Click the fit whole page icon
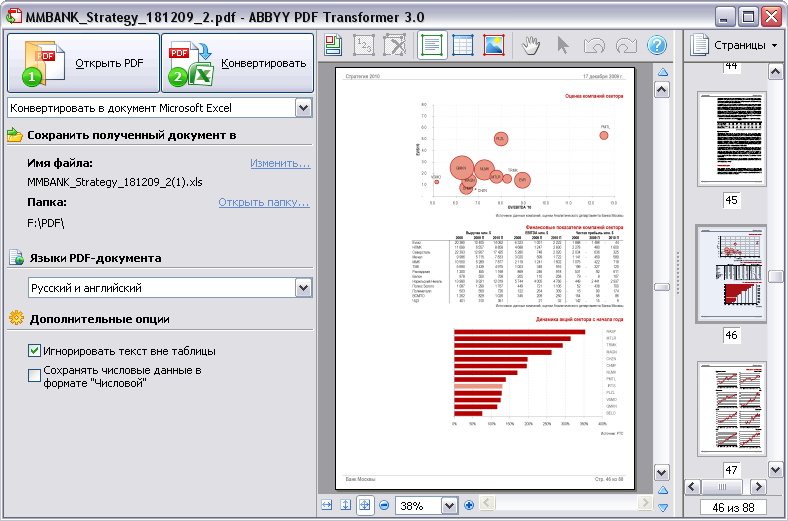 365,505
